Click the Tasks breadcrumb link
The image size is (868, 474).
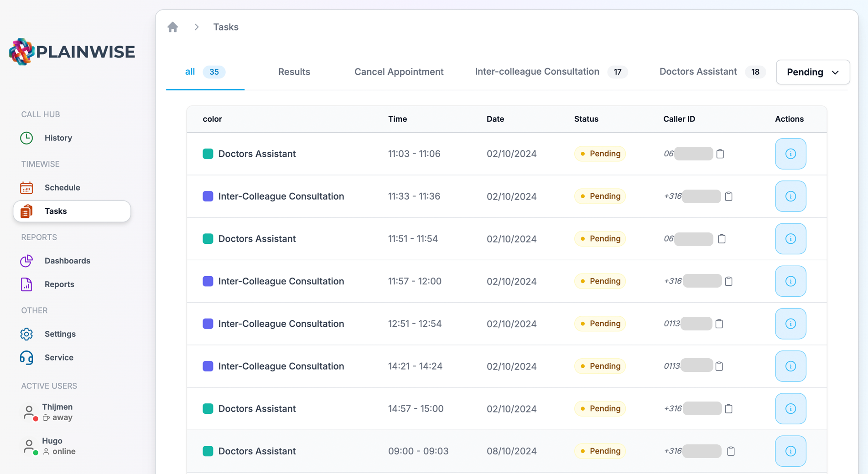226,27
